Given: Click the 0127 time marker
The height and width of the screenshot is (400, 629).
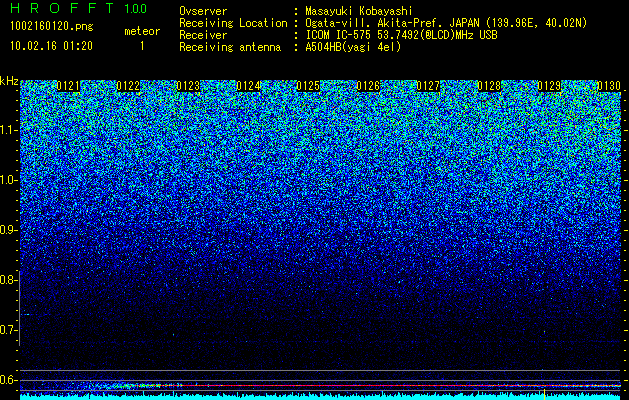Looking at the screenshot, I should click(428, 86).
